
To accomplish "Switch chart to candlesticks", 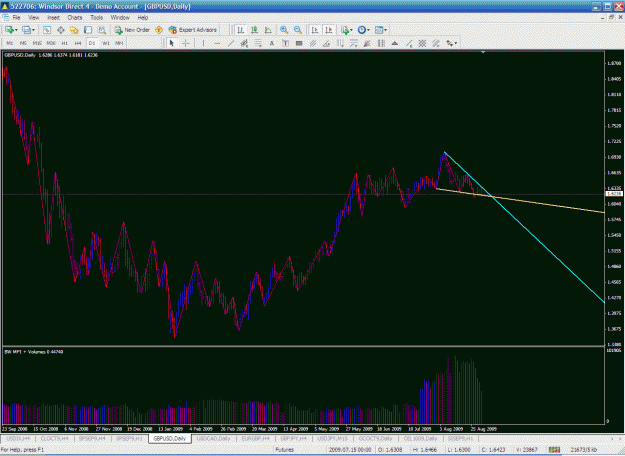I will (x=254, y=30).
